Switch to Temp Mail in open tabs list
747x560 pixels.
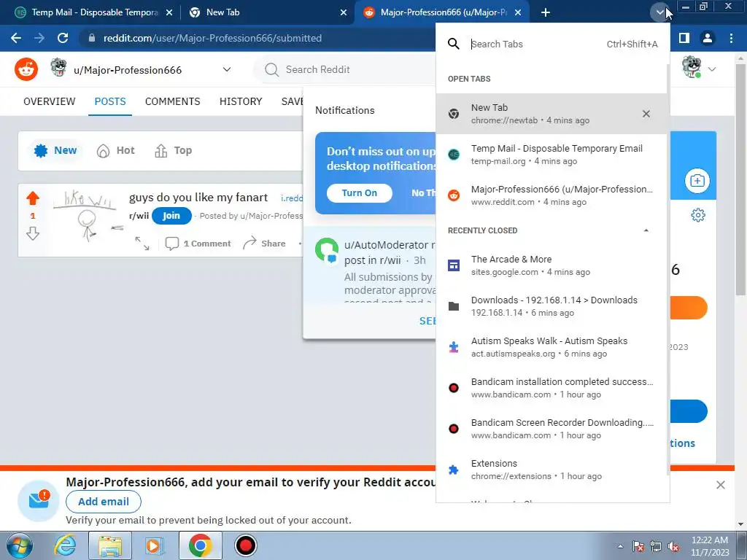[551, 155]
